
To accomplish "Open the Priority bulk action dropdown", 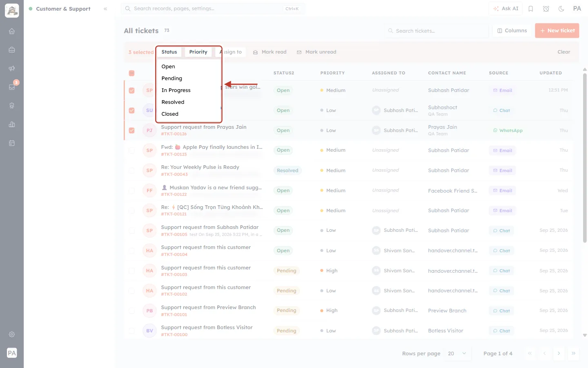I will click(198, 52).
